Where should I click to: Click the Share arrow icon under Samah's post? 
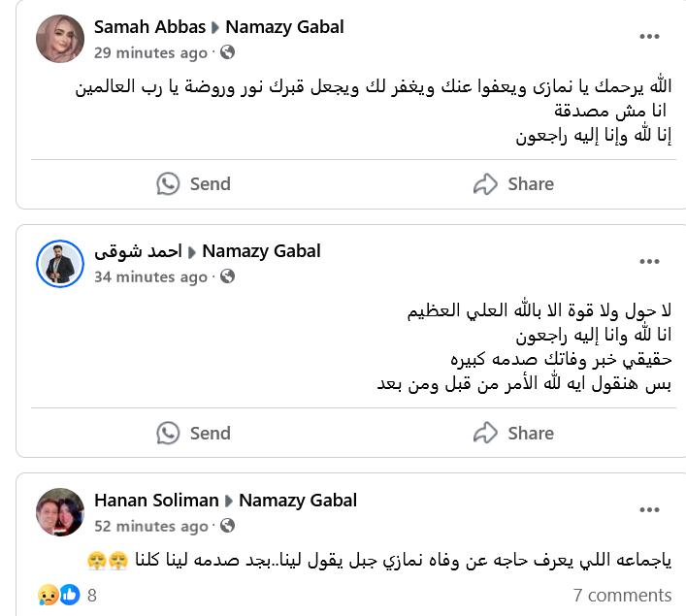tap(485, 184)
